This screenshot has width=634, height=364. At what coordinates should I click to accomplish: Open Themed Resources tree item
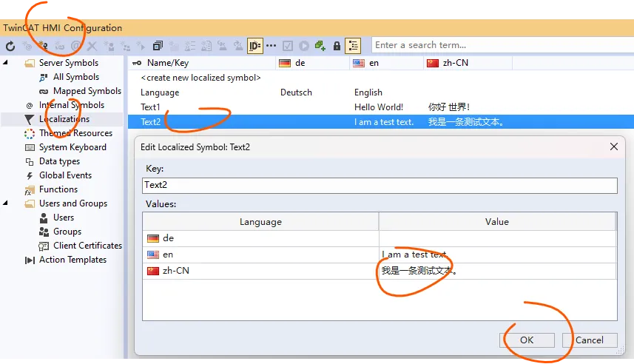click(x=75, y=133)
